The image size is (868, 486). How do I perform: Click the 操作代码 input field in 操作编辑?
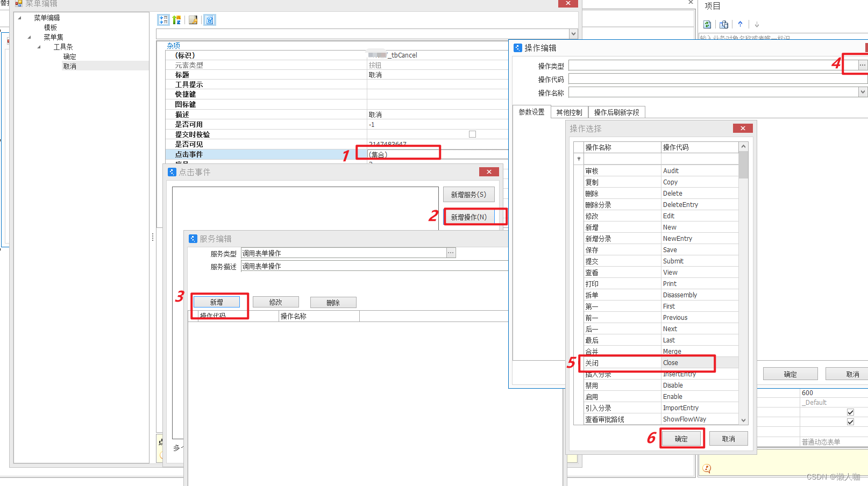(x=718, y=78)
